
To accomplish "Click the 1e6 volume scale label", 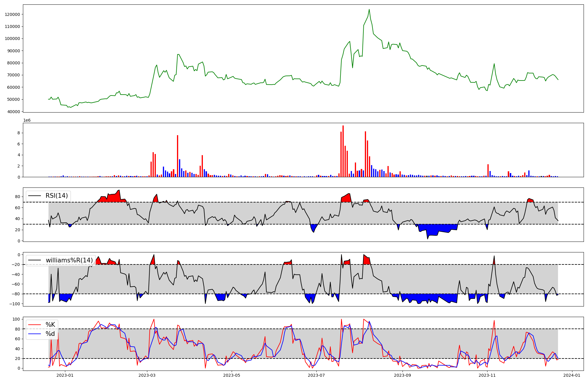I will [x=27, y=120].
